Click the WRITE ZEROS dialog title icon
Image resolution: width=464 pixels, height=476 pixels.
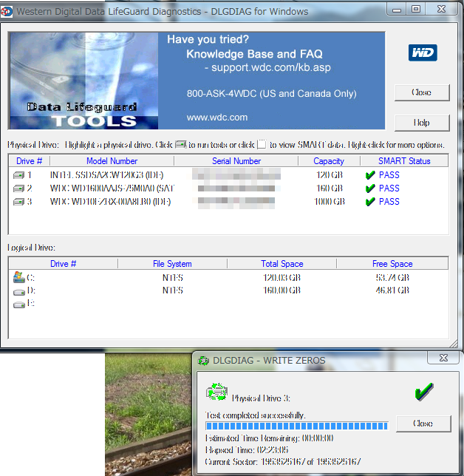203,361
